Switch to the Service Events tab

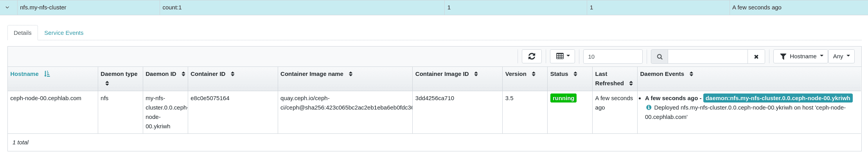[x=64, y=33]
